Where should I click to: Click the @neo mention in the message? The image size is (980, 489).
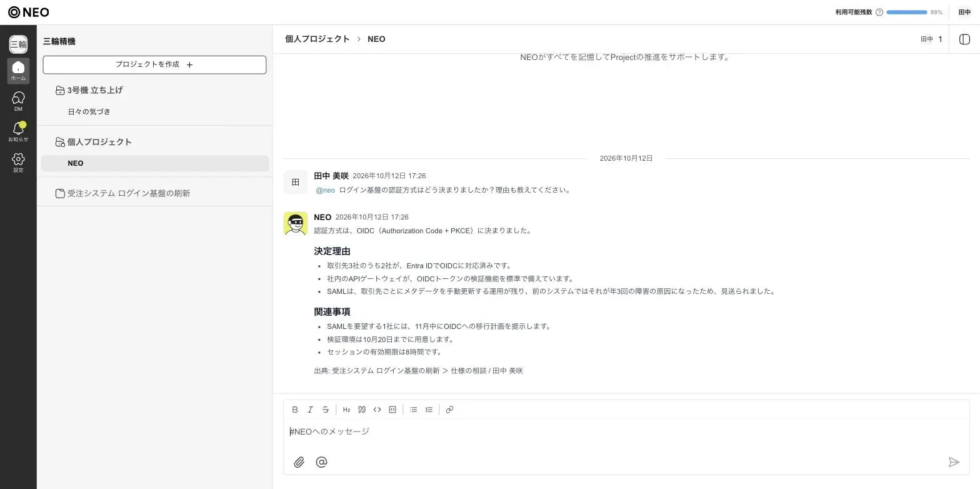coord(325,190)
